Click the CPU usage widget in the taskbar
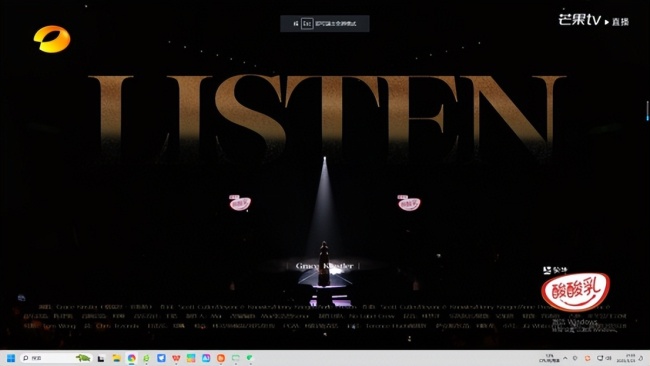This screenshot has height=366, width=650. (550, 358)
